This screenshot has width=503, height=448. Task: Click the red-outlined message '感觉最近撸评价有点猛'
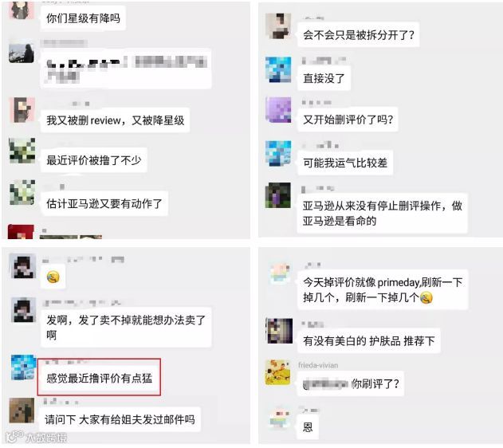point(99,378)
